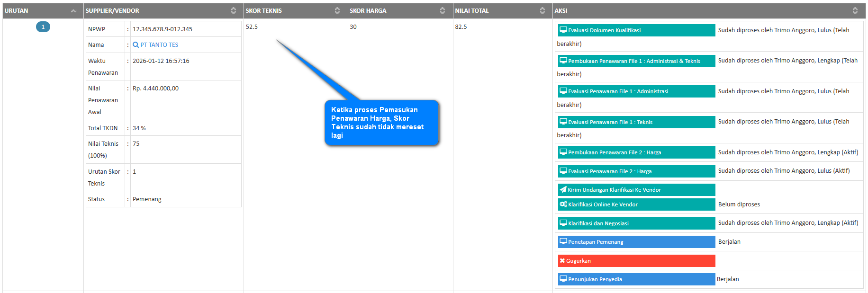Sort table by the URUTAN column arrow

coord(73,11)
